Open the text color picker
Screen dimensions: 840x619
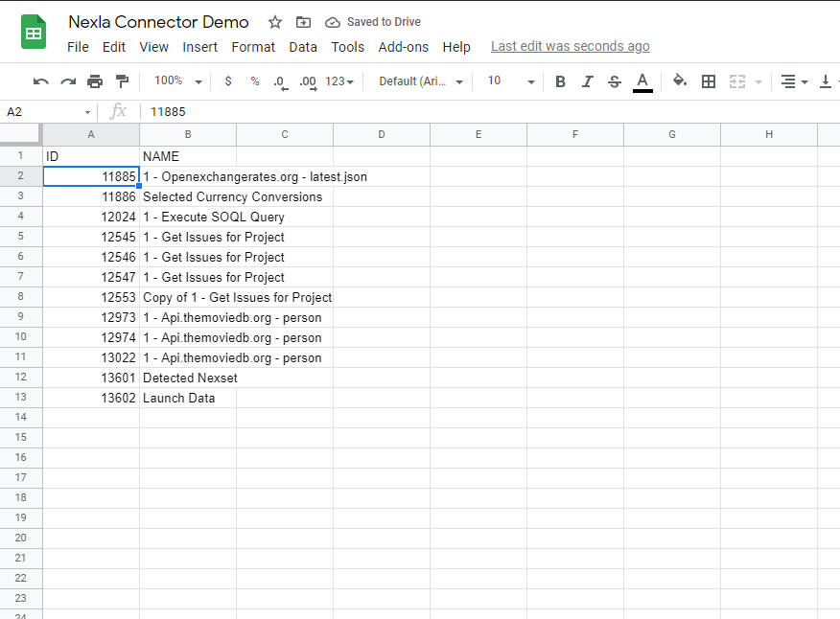click(x=642, y=82)
